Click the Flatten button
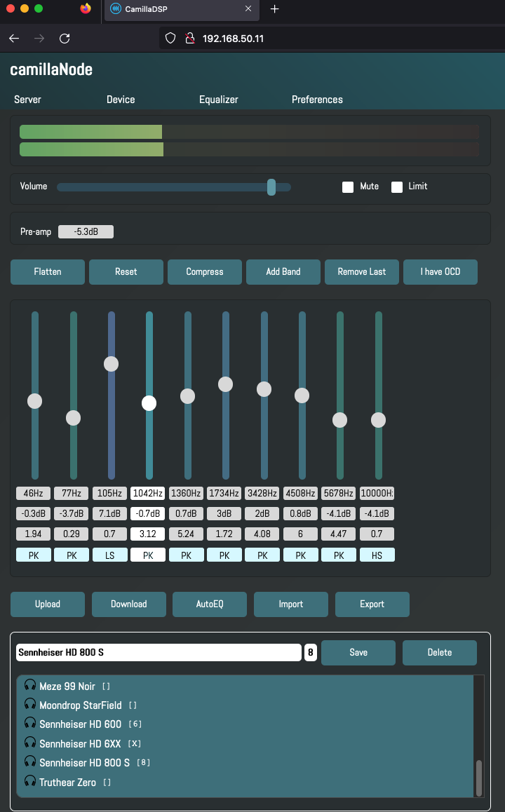The image size is (505, 812). [48, 272]
